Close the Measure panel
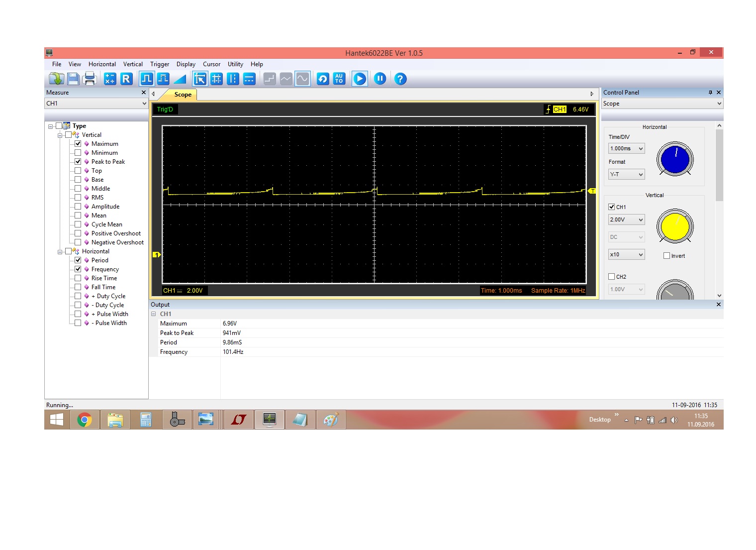756x550 pixels. [144, 93]
